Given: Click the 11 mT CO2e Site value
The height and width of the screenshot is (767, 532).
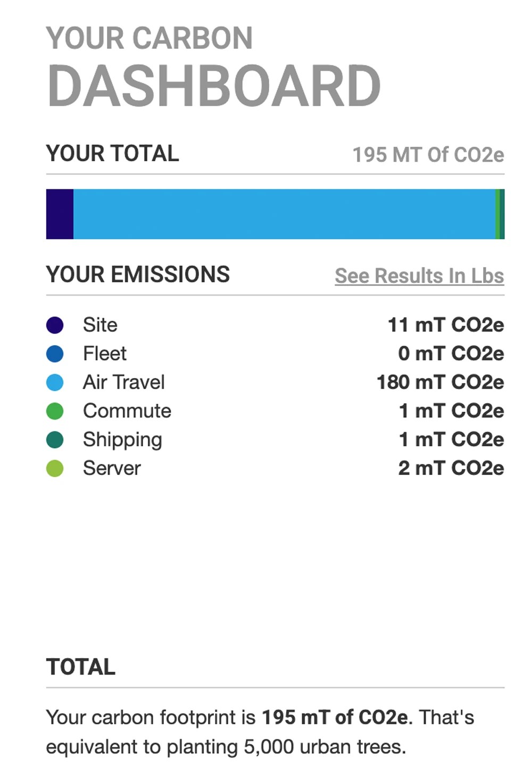Looking at the screenshot, I should pyautogui.click(x=446, y=325).
